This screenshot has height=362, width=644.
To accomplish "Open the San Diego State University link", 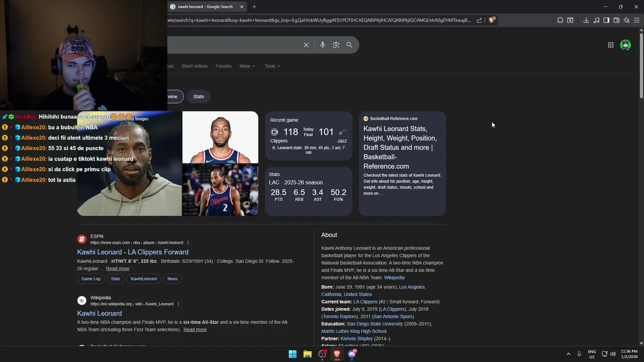I will click(x=375, y=324).
